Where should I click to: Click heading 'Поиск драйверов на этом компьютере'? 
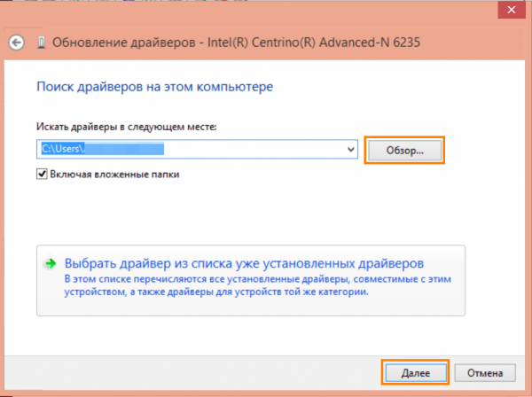click(x=154, y=87)
